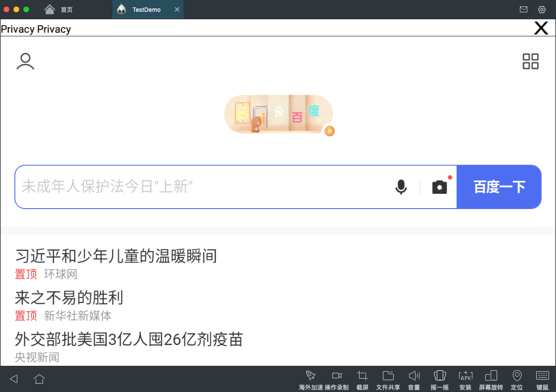Tap the Android home button
The width and height of the screenshot is (556, 392).
[x=39, y=379]
